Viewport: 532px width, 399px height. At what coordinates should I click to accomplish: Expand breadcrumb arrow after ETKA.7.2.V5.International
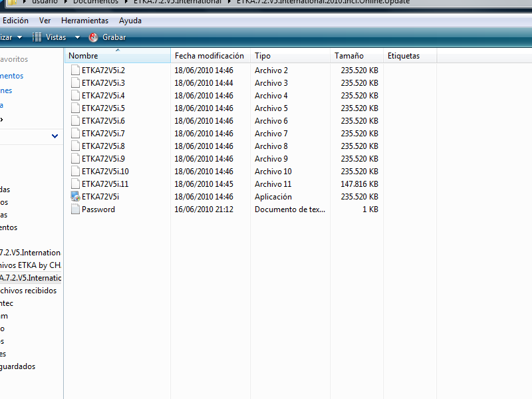click(229, 2)
